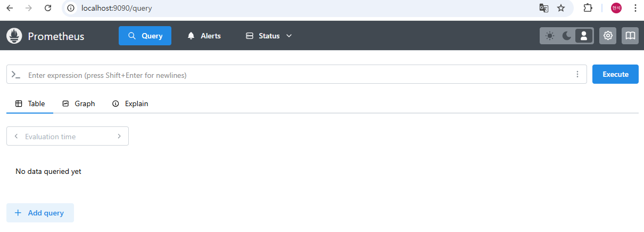
Task: Step evaluation time backward with left chevron
Action: 16,137
